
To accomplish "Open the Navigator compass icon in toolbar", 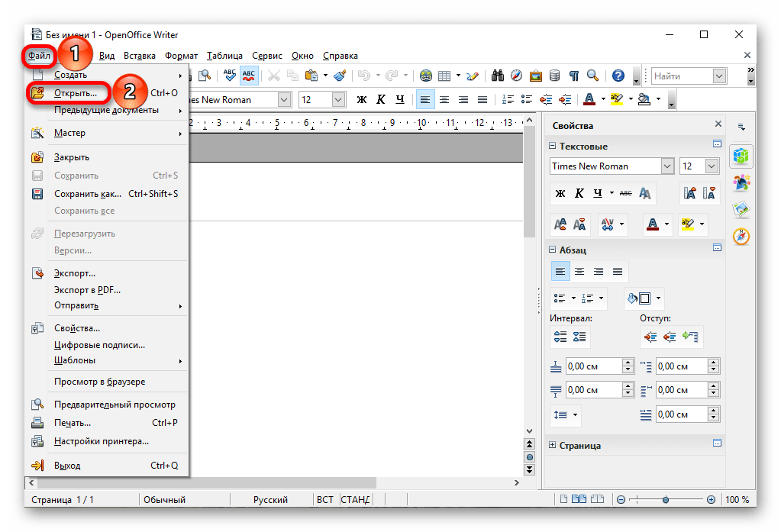I will [x=517, y=76].
